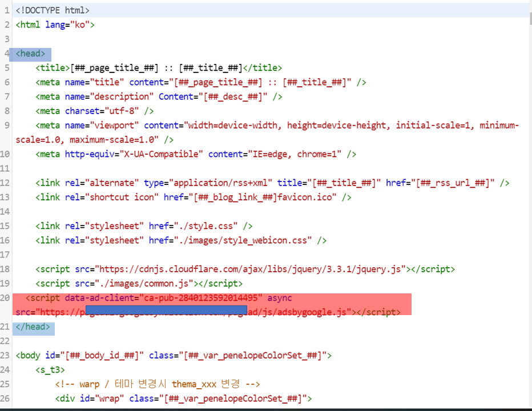
Task: Click the <body id=...> tag line
Action: point(174,355)
